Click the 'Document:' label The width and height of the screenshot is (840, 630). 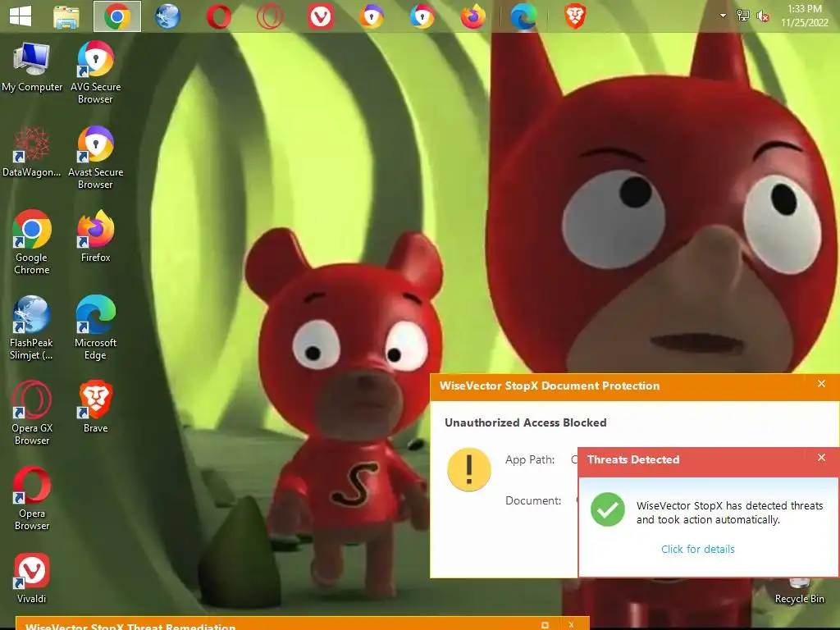point(533,501)
